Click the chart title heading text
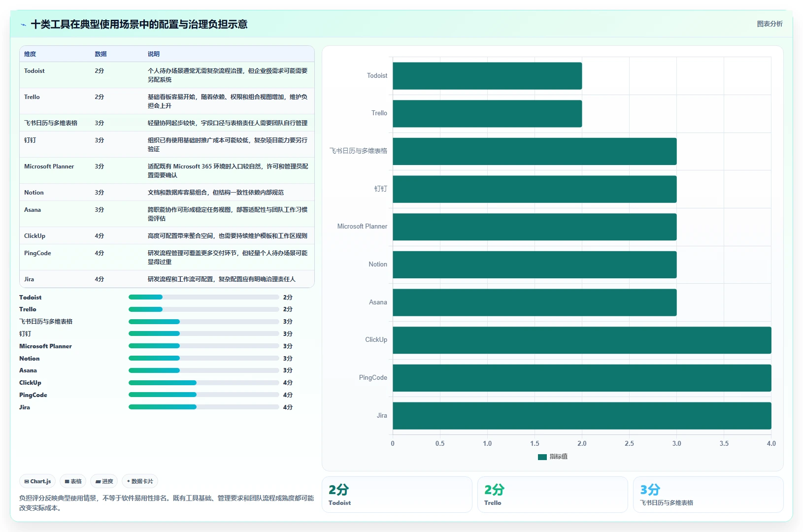 139,24
